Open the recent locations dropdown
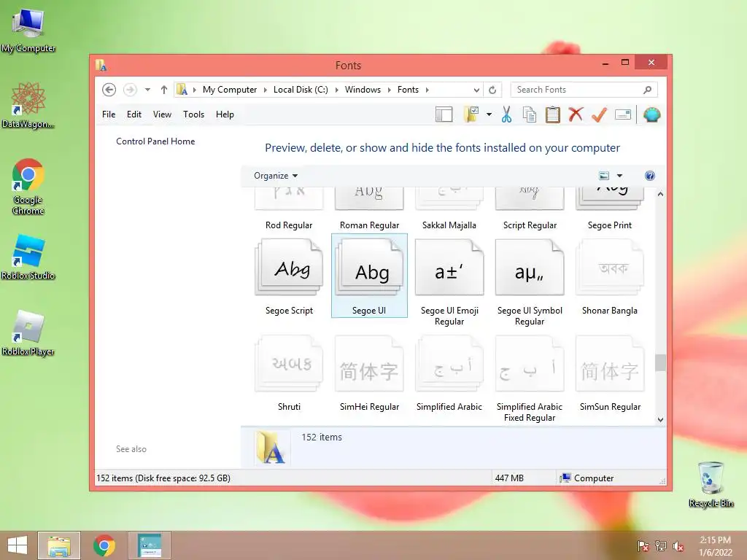747x560 pixels. (147, 90)
